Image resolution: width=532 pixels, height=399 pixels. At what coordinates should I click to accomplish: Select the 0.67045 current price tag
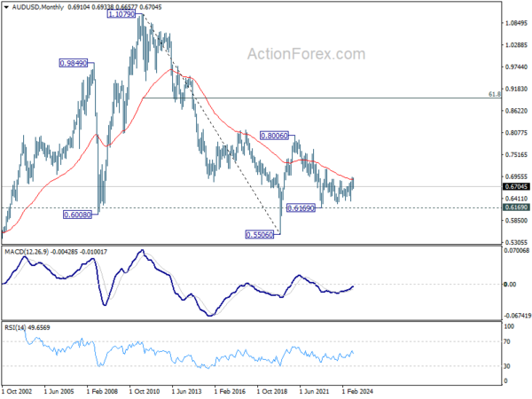(516, 186)
